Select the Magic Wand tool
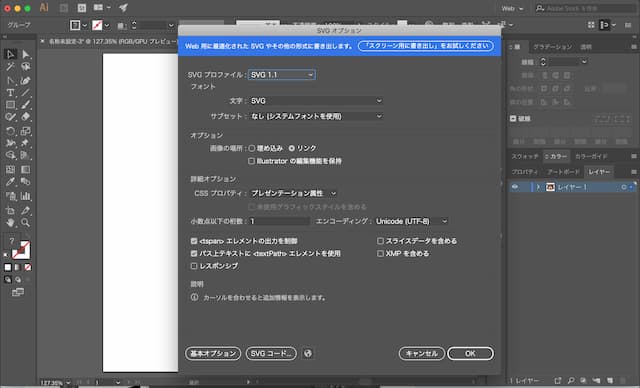 point(10,67)
